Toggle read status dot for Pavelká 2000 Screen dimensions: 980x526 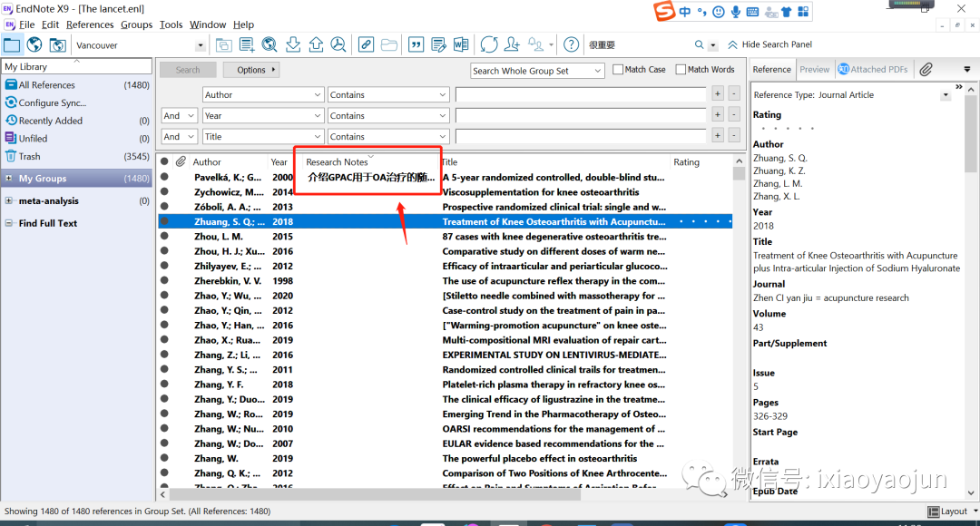click(x=164, y=177)
